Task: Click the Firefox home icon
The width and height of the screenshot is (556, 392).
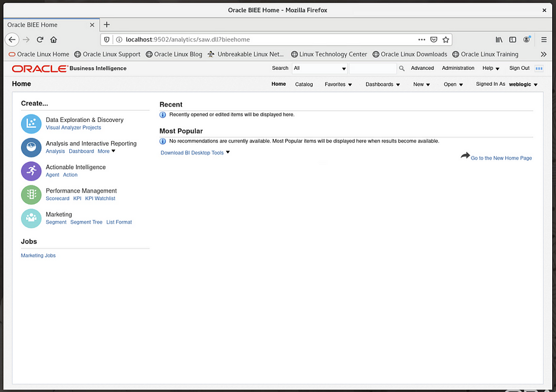Action: 53,39
